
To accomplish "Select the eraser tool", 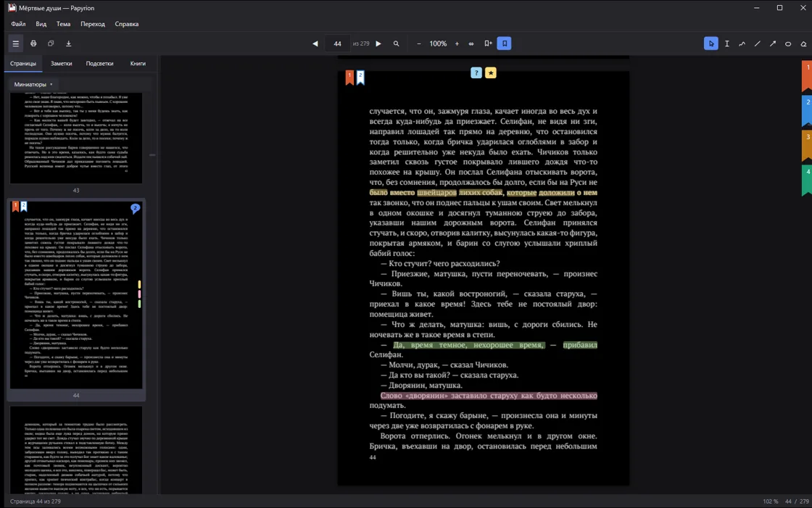I will click(x=803, y=43).
